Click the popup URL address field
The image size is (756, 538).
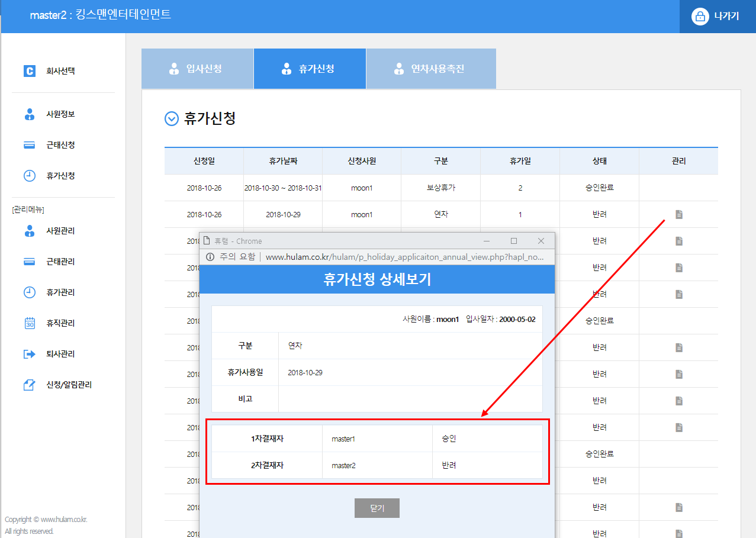(403, 257)
